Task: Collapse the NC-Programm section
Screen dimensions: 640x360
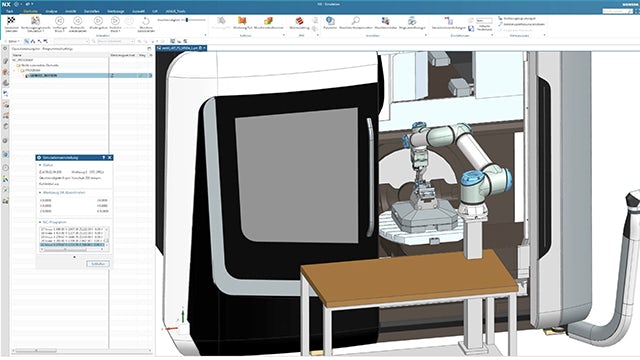Action: pos(40,222)
